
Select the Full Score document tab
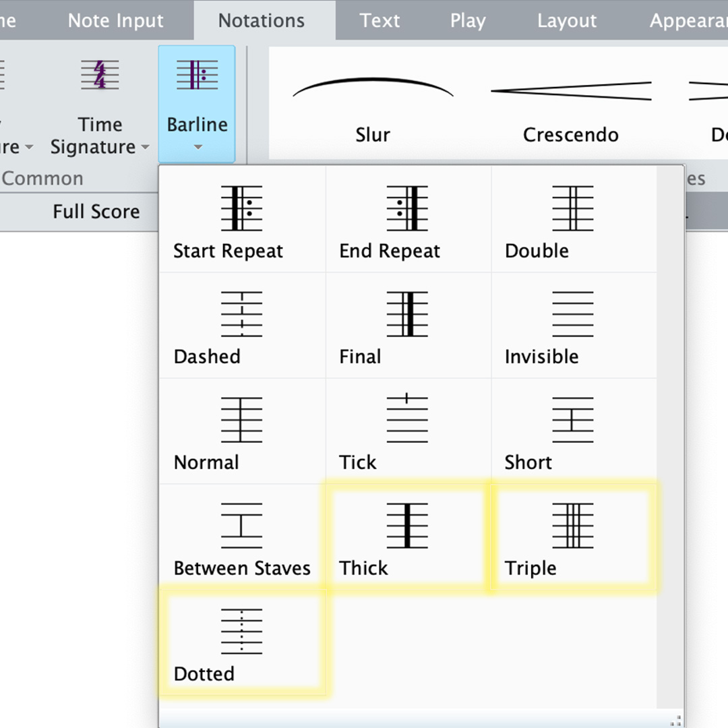(x=96, y=211)
